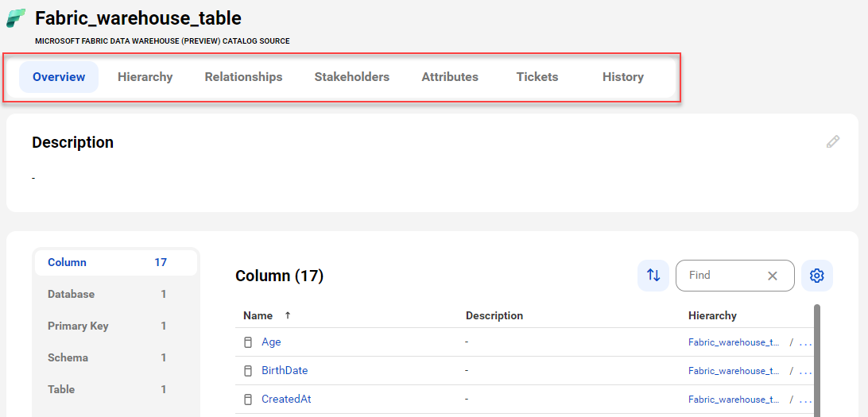868x417 pixels.
Task: Open column settings via gear icon
Action: (x=817, y=276)
